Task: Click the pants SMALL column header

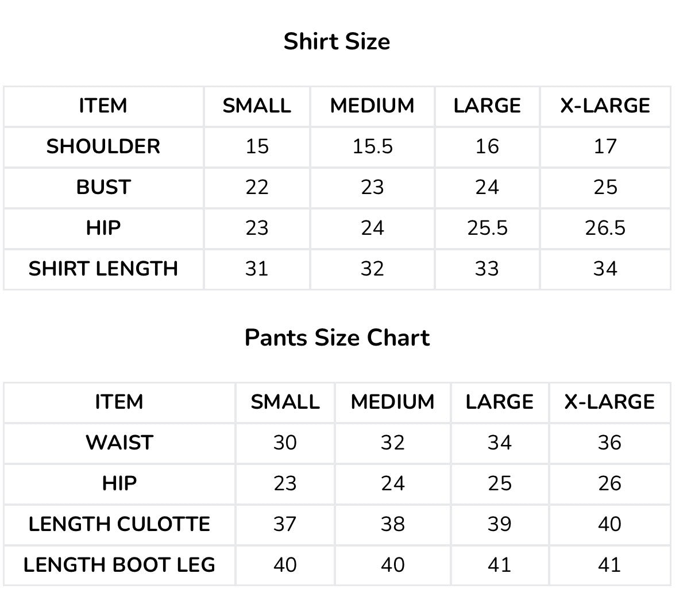Action: coord(285,402)
